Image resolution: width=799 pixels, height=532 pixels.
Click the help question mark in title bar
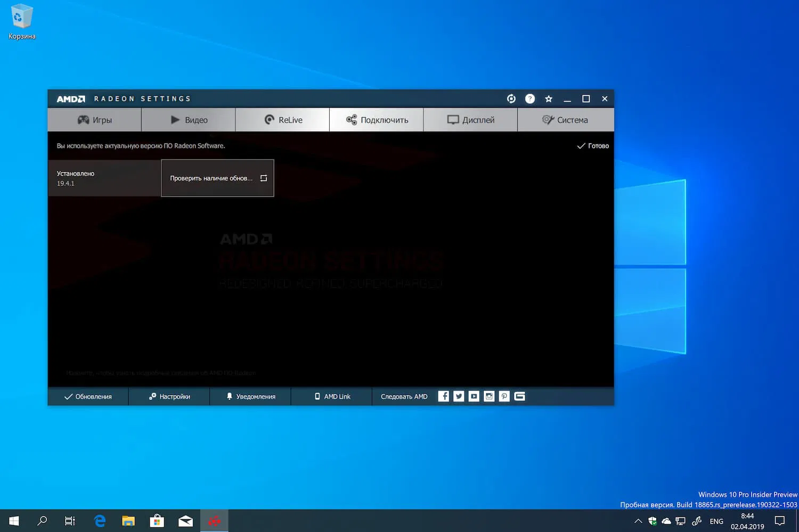click(x=530, y=99)
